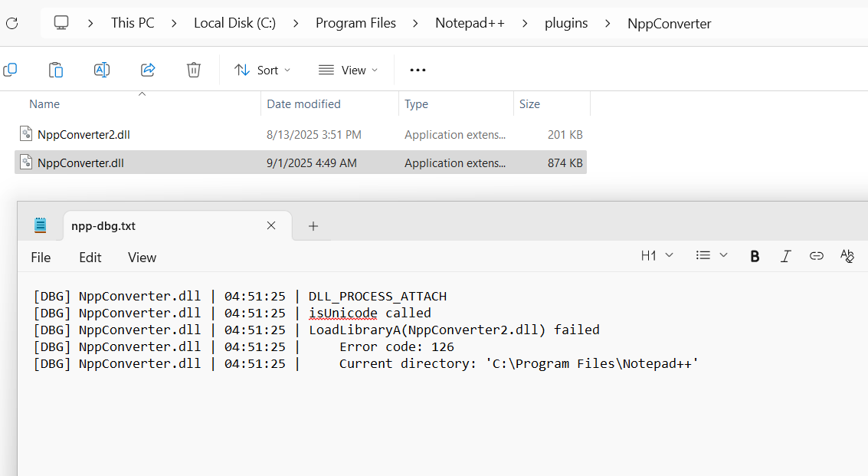Image resolution: width=868 pixels, height=476 pixels.
Task: Click the Current directory log line
Action: click(519, 363)
